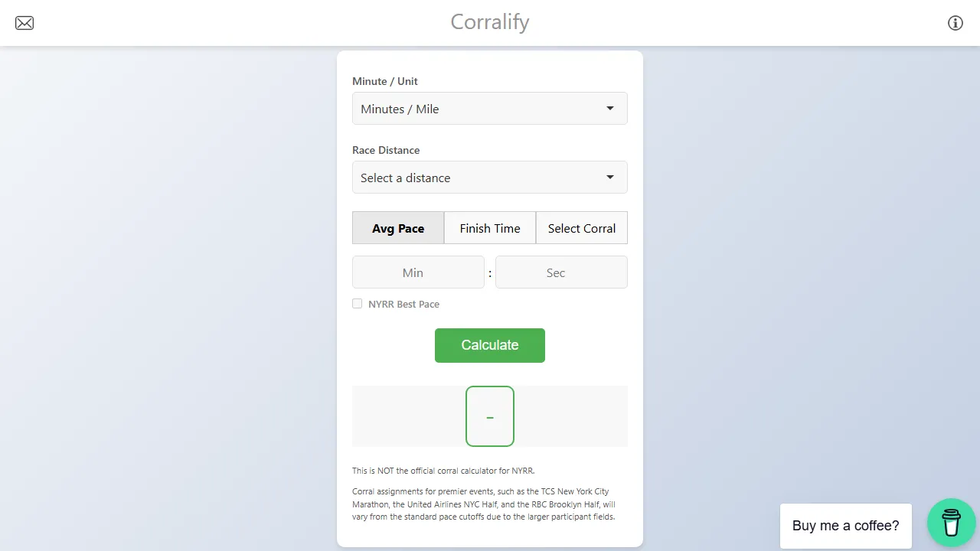Switch to the Finish Time tab

tap(489, 227)
